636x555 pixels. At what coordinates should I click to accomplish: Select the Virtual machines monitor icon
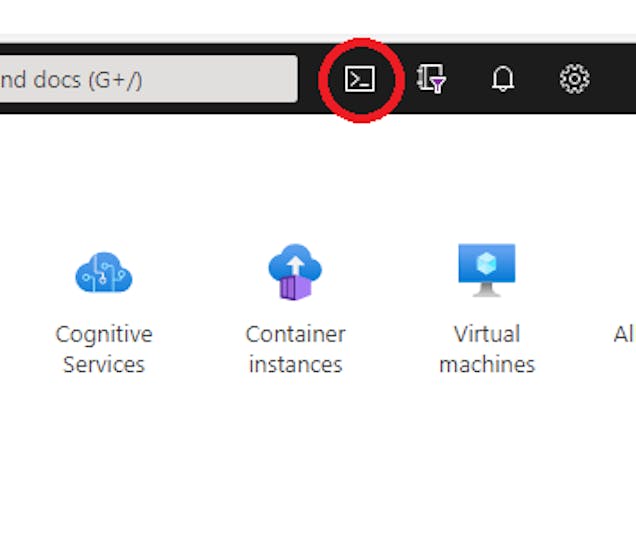[x=487, y=270]
